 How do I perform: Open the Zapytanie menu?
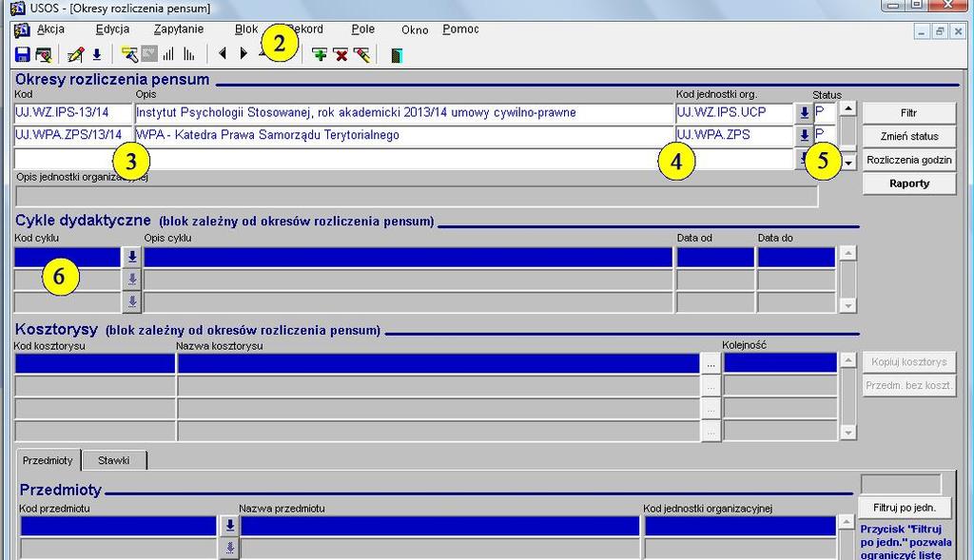click(x=179, y=29)
